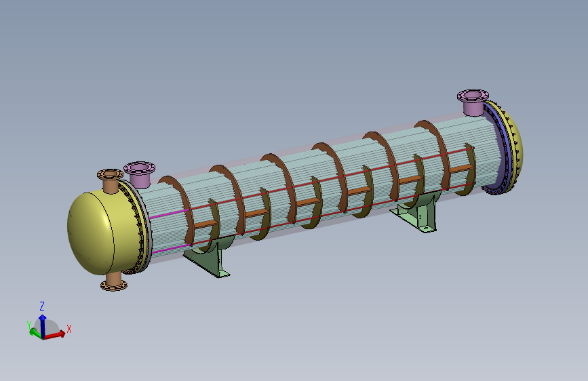Click the green Y axis arrow on triad
Image resolution: width=588 pixels, height=381 pixels.
pos(35,332)
